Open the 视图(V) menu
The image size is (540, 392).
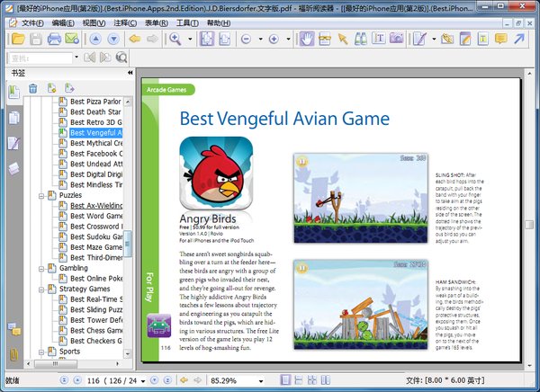coord(94,23)
